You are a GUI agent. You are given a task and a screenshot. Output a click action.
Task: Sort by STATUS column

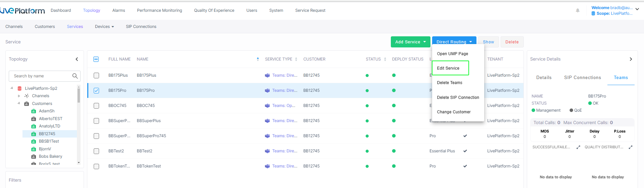(x=385, y=59)
